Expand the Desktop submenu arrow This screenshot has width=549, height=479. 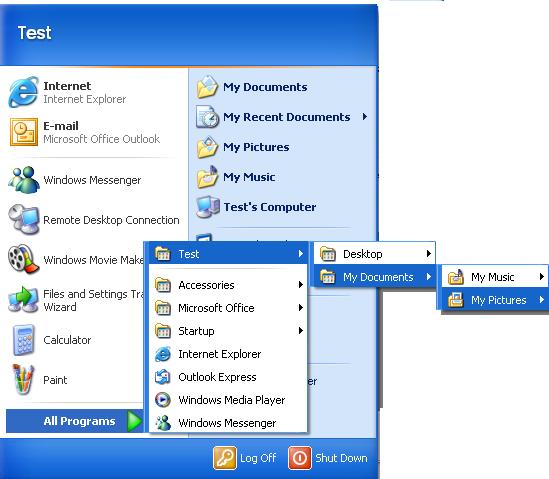tap(429, 254)
